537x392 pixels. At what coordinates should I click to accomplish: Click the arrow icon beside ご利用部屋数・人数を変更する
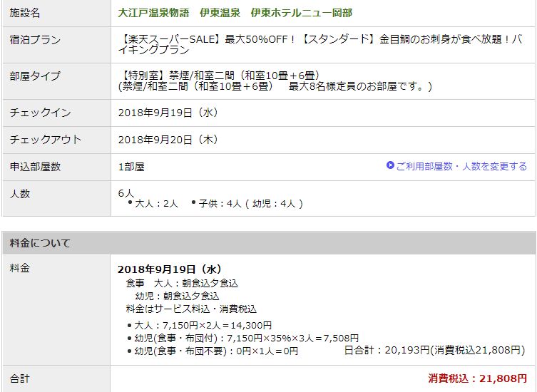coord(390,165)
